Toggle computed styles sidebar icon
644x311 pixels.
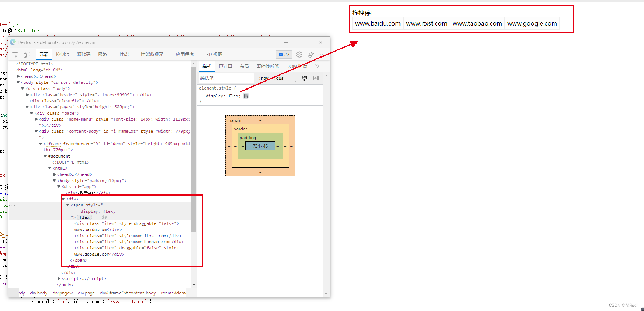[316, 78]
